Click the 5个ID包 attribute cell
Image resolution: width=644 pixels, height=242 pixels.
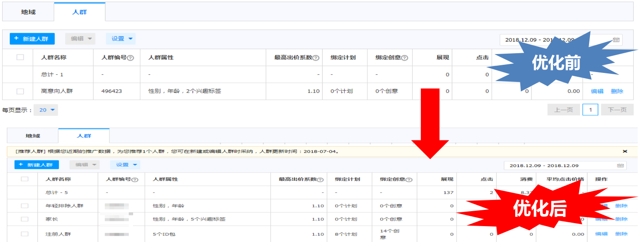pyautogui.click(x=164, y=234)
